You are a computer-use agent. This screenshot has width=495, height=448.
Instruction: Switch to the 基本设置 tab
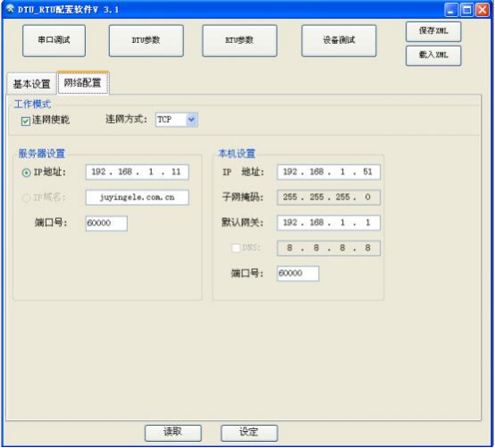coord(31,84)
